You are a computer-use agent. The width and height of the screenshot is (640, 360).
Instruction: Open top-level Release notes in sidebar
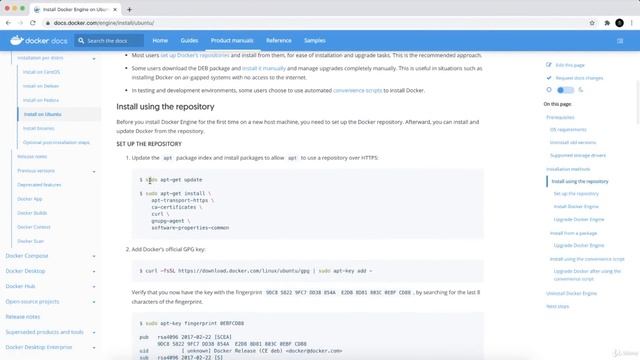[x=23, y=317]
